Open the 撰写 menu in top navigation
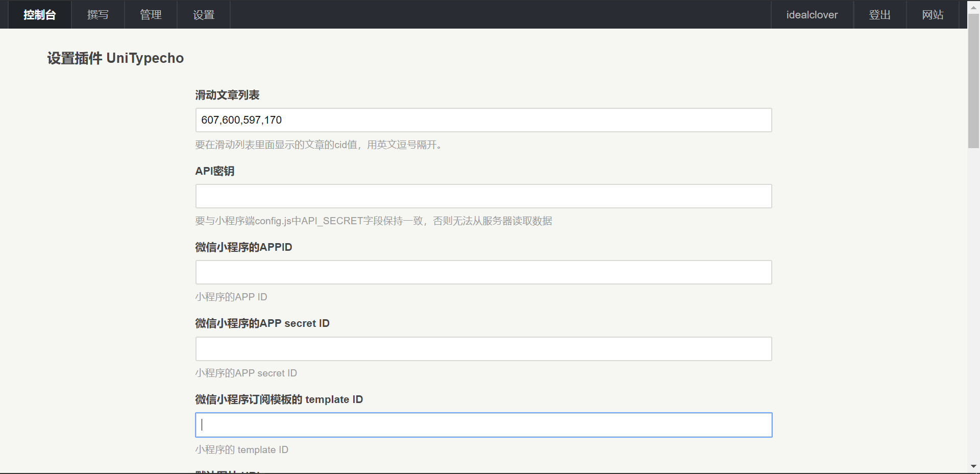The height and width of the screenshot is (474, 980). 97,15
